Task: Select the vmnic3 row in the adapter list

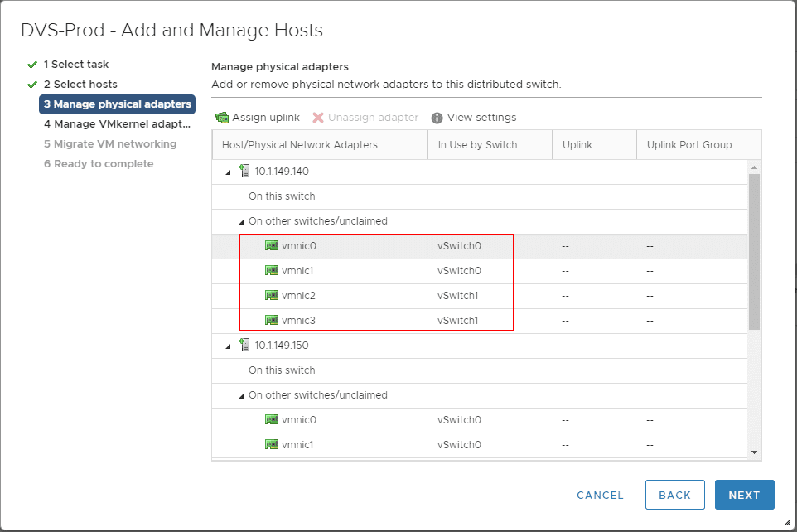Action: coord(373,321)
